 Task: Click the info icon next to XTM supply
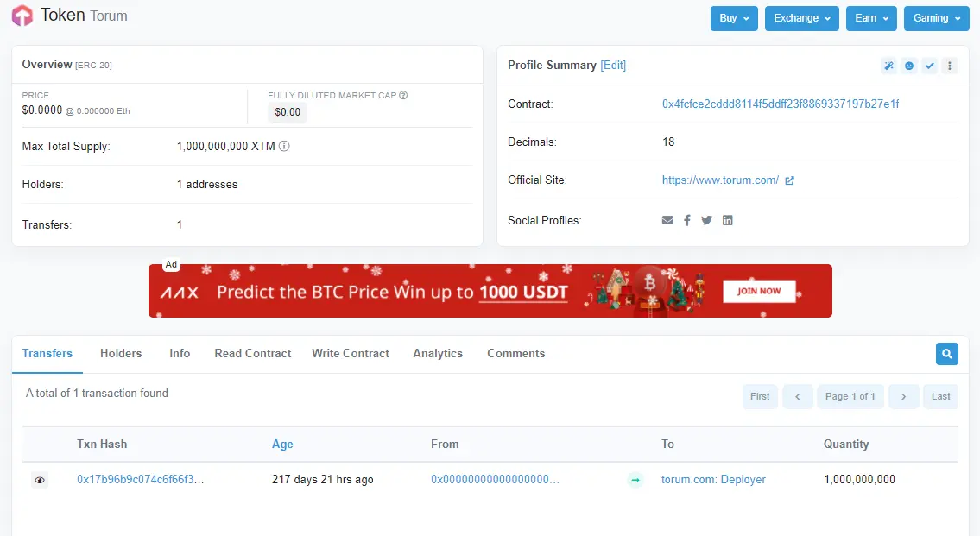[284, 146]
